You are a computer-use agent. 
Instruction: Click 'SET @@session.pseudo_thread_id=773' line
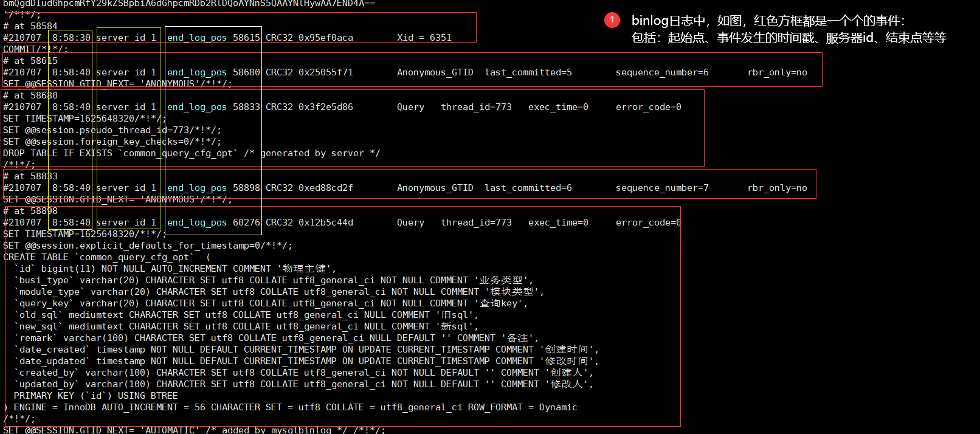pyautogui.click(x=112, y=130)
